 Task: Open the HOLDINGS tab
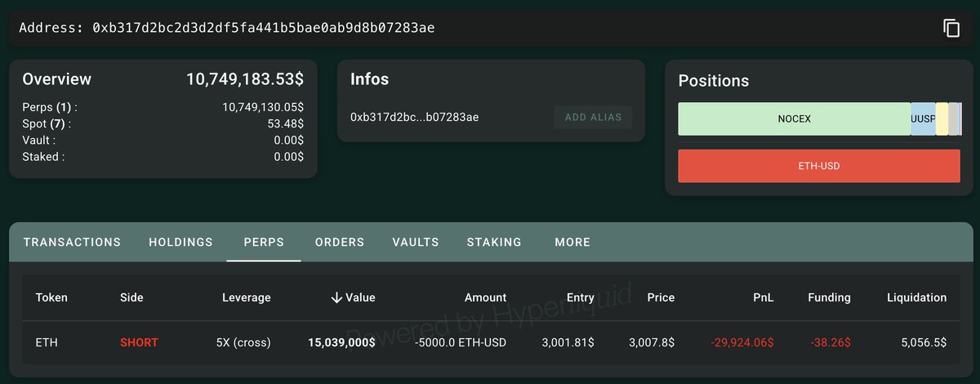[x=180, y=242]
